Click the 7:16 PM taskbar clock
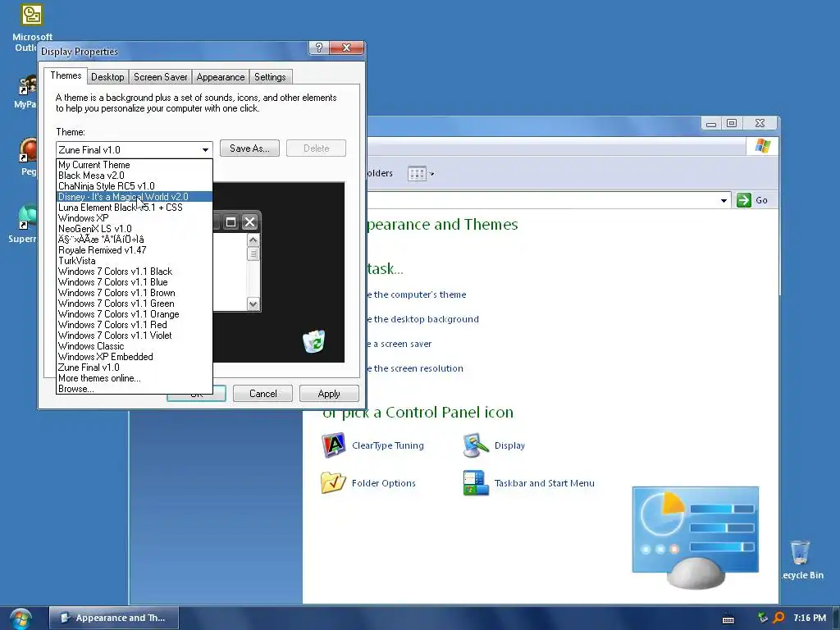840x630 pixels. point(810,618)
